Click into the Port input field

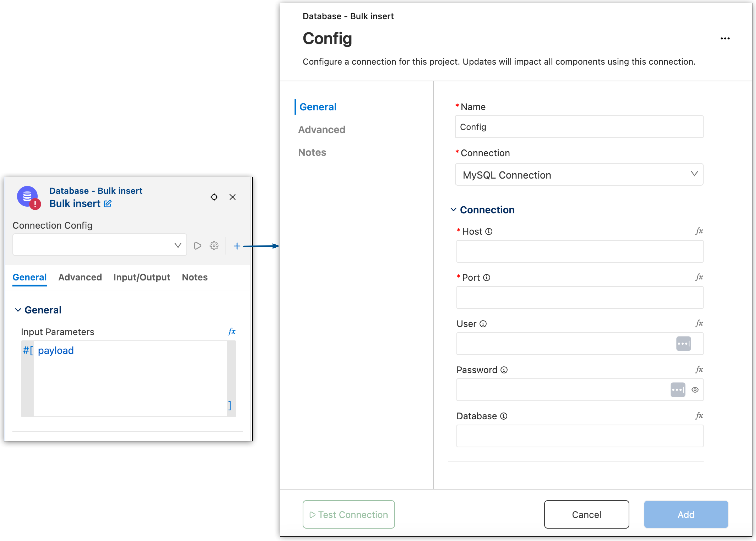[579, 297]
